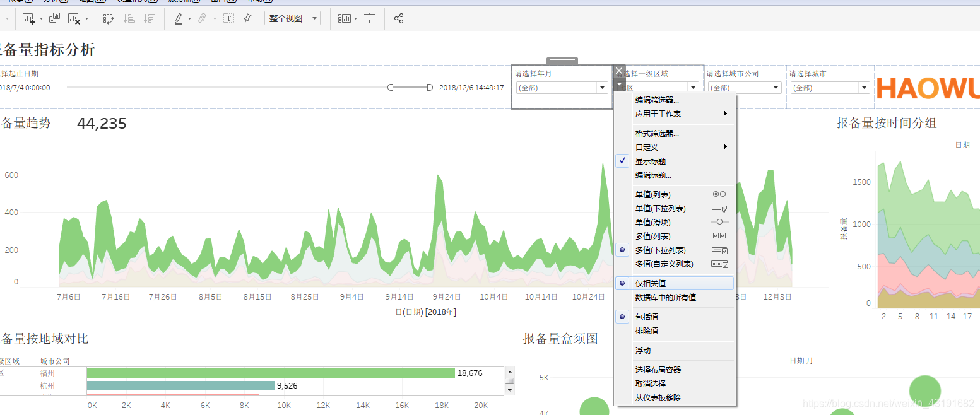Expand the 请选择一级区域 filter dropdown arrow
The image size is (980, 415).
(x=693, y=88)
